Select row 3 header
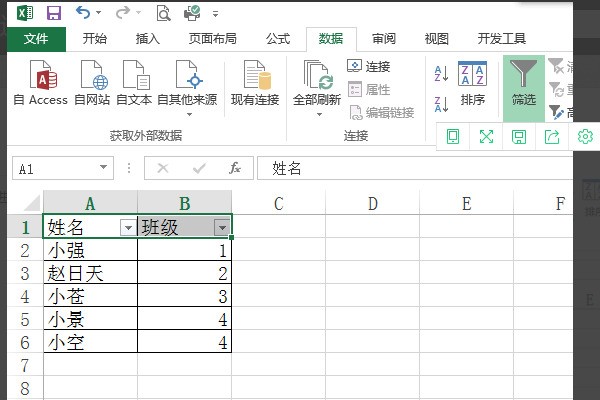This screenshot has height=400, width=600. point(25,274)
